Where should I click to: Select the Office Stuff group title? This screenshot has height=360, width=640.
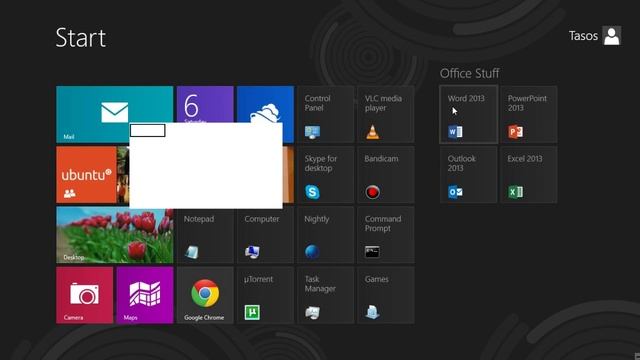[x=469, y=73]
